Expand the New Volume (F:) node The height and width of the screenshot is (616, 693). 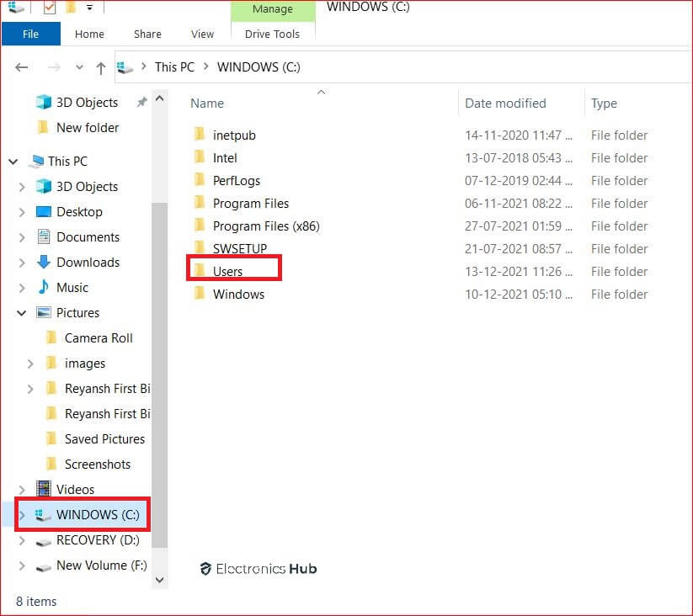[x=21, y=566]
